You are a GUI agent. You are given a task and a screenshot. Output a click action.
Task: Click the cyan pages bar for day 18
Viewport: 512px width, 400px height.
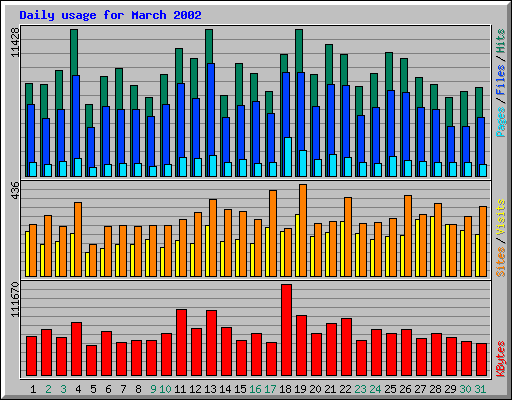click(288, 157)
